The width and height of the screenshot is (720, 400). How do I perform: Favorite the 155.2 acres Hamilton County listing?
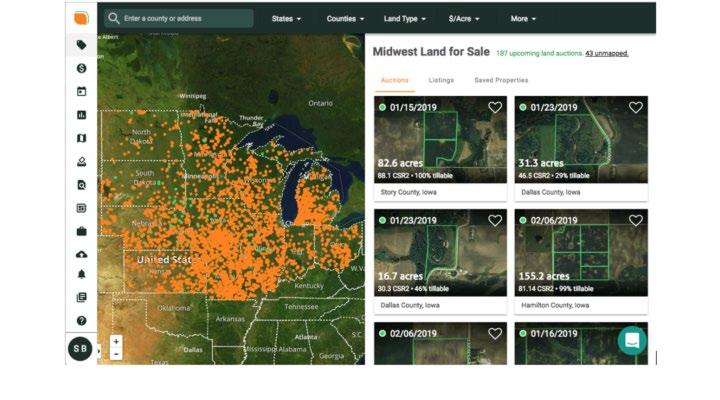636,220
